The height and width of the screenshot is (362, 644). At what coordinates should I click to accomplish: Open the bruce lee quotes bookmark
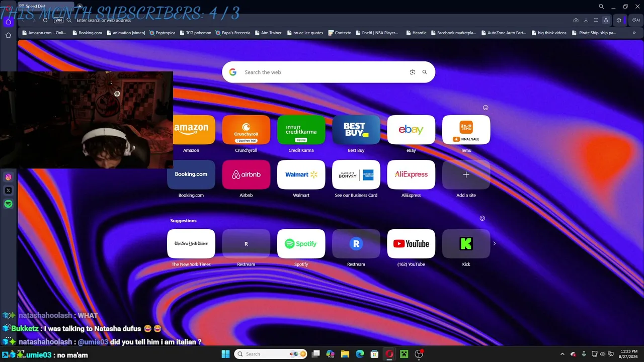305,33
